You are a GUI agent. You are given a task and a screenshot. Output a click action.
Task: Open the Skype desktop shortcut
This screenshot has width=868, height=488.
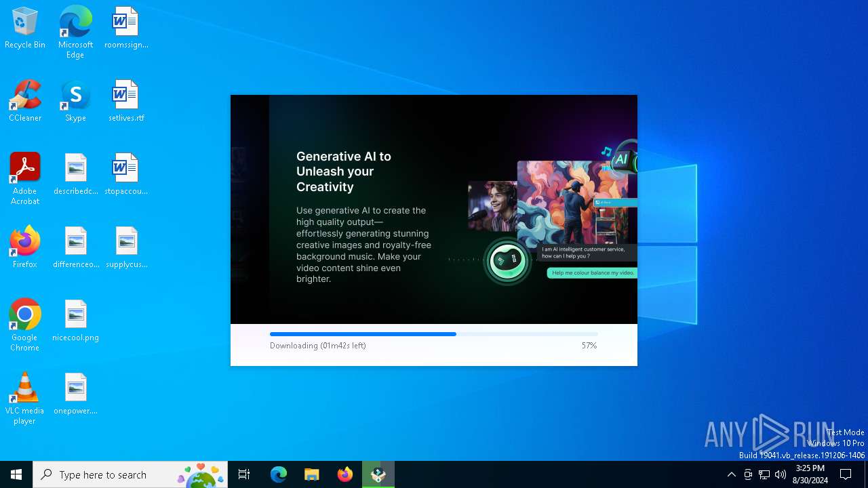point(75,102)
